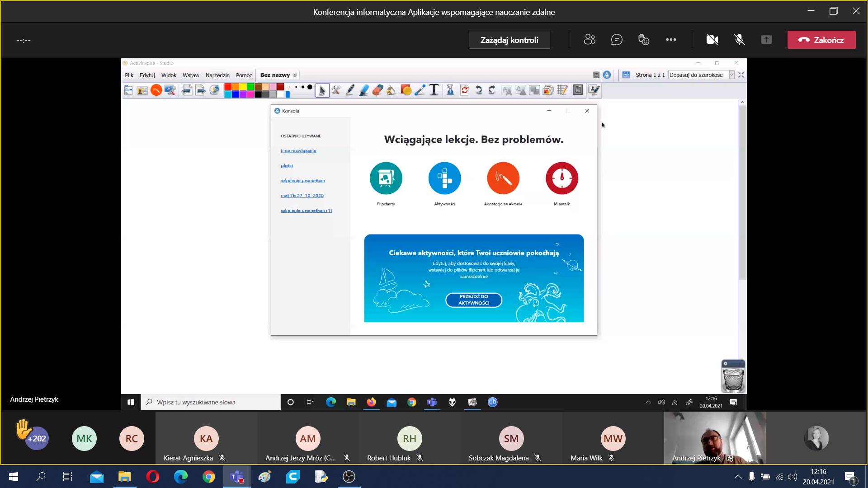Pick the red color swatch in palette
Viewport: 868px width, 488px height.
(x=228, y=87)
